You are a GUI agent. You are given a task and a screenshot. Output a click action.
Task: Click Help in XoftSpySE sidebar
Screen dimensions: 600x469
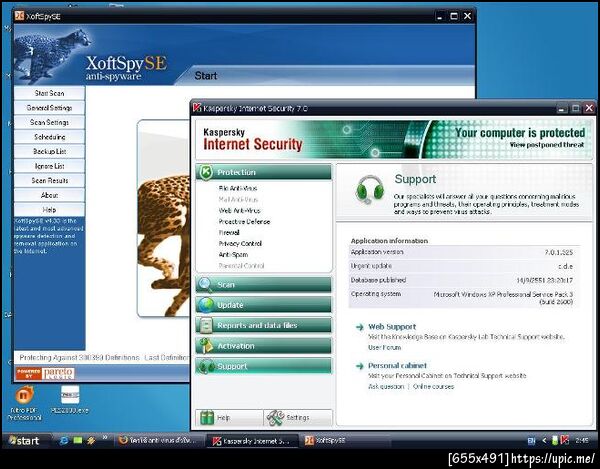49,210
